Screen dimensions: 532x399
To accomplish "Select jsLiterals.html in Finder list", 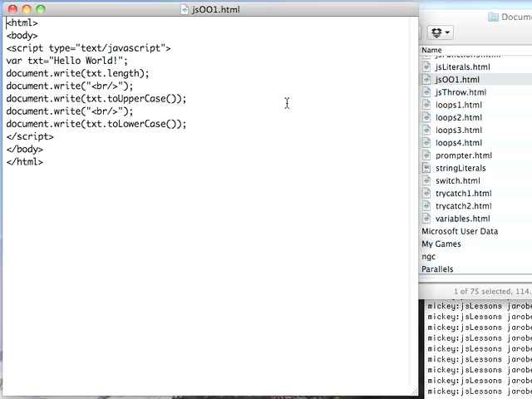I will point(463,66).
